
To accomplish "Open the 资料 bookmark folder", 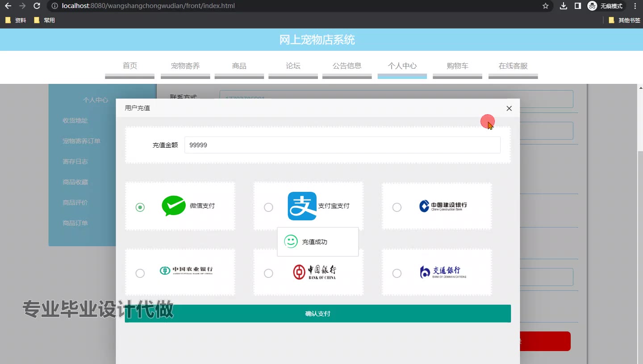I will point(16,20).
